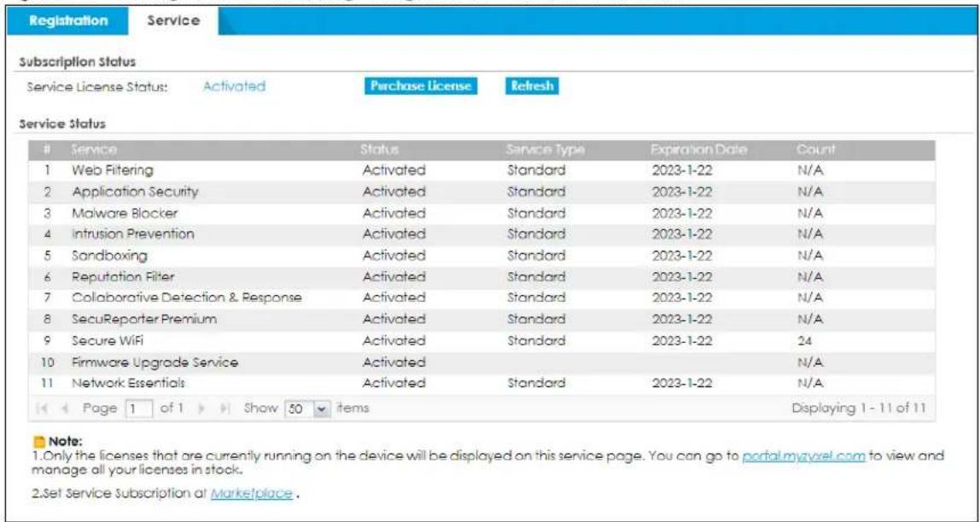Select the Secure WiFi row
The image size is (980, 522).
[x=481, y=341]
